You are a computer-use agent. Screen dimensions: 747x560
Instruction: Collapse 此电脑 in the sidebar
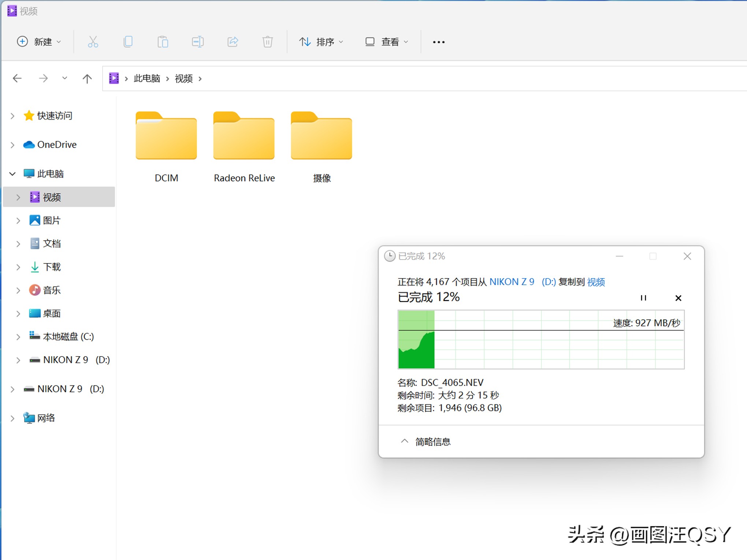[x=12, y=173]
